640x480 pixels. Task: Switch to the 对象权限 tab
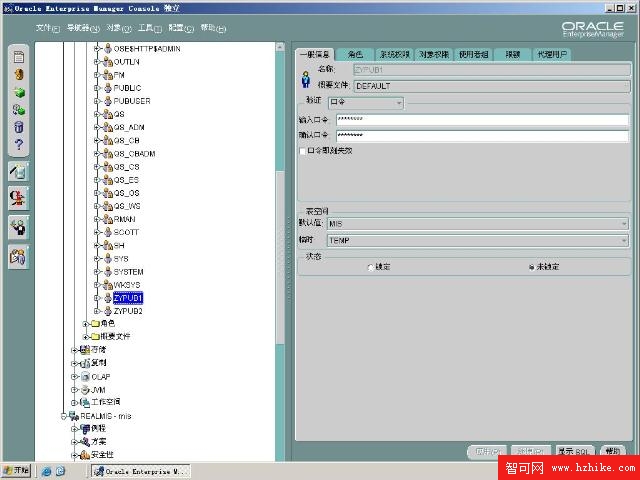pos(434,54)
